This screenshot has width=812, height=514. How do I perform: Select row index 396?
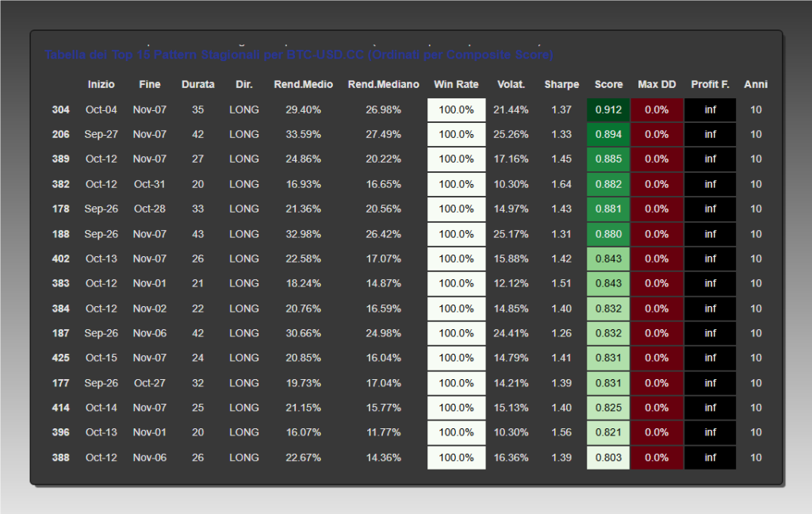pyautogui.click(x=60, y=432)
